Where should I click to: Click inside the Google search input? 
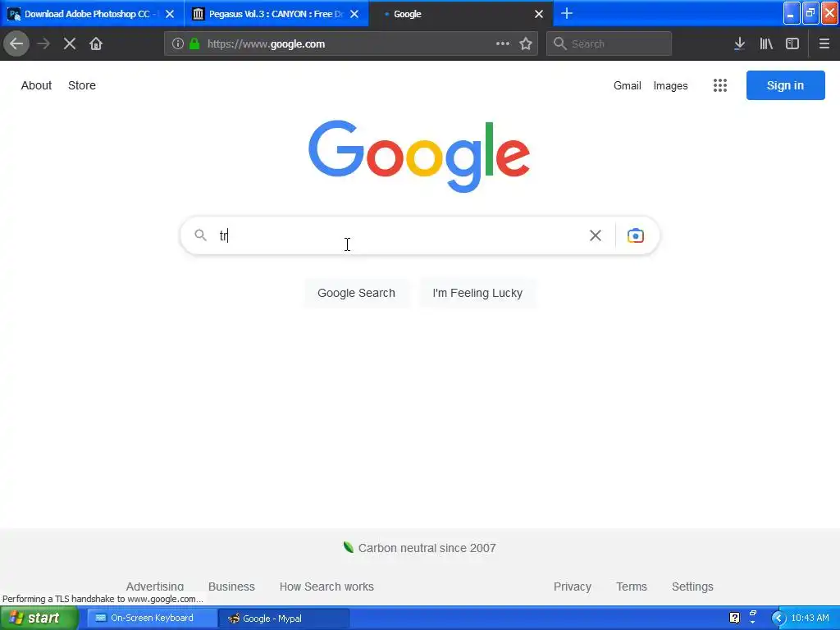tap(396, 235)
